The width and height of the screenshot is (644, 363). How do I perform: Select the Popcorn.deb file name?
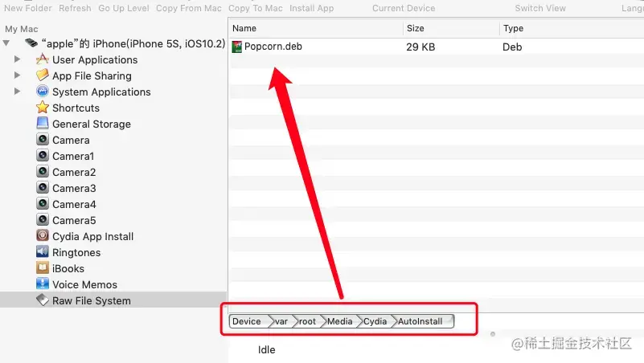(x=273, y=47)
